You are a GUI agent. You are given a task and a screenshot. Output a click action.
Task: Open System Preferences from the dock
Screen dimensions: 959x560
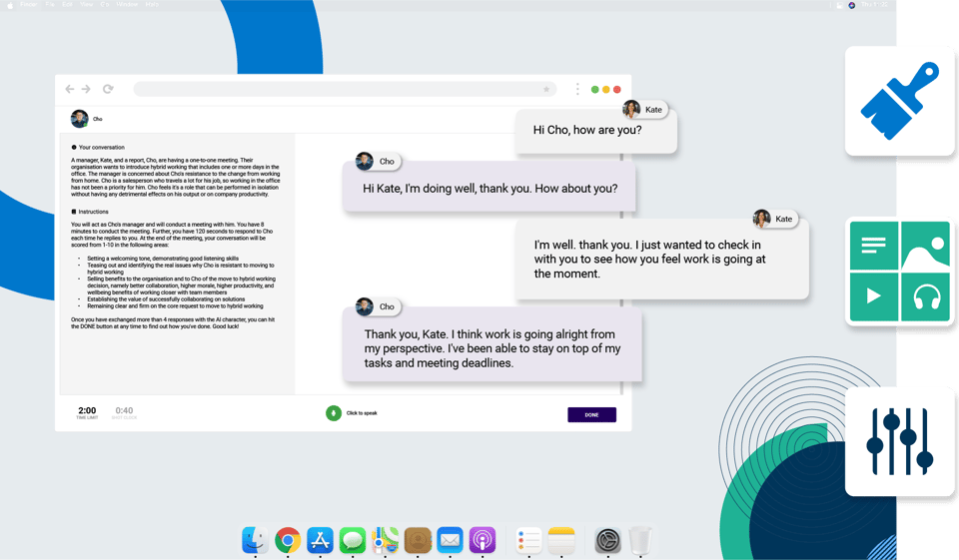pos(607,540)
